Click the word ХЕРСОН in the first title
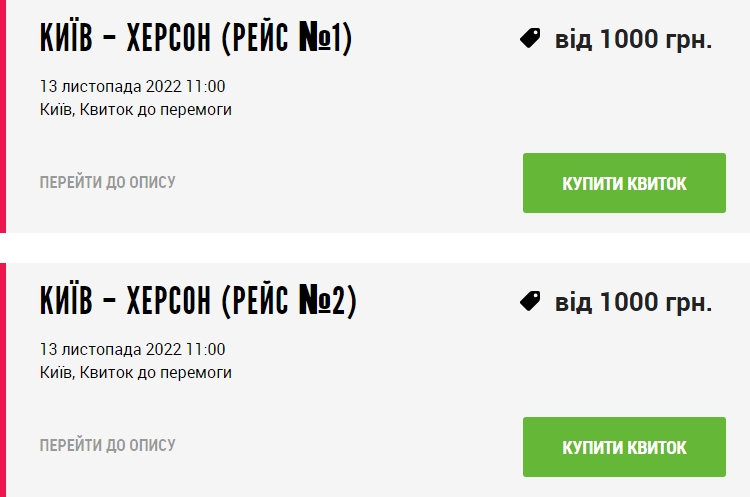750x497 pixels. 169,38
